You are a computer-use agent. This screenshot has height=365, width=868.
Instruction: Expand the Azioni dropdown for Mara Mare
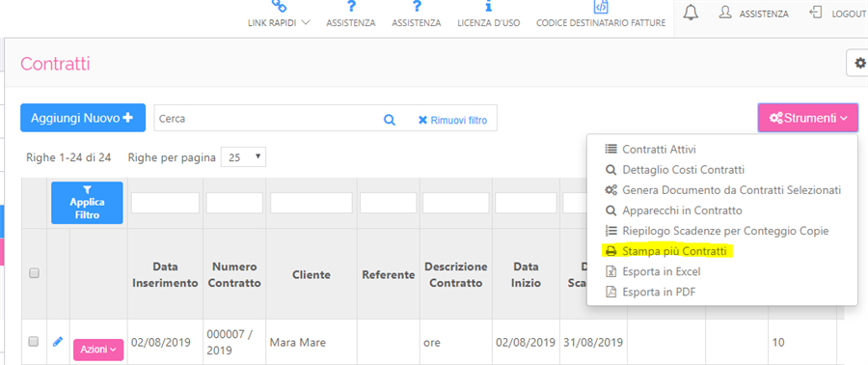[98, 351]
